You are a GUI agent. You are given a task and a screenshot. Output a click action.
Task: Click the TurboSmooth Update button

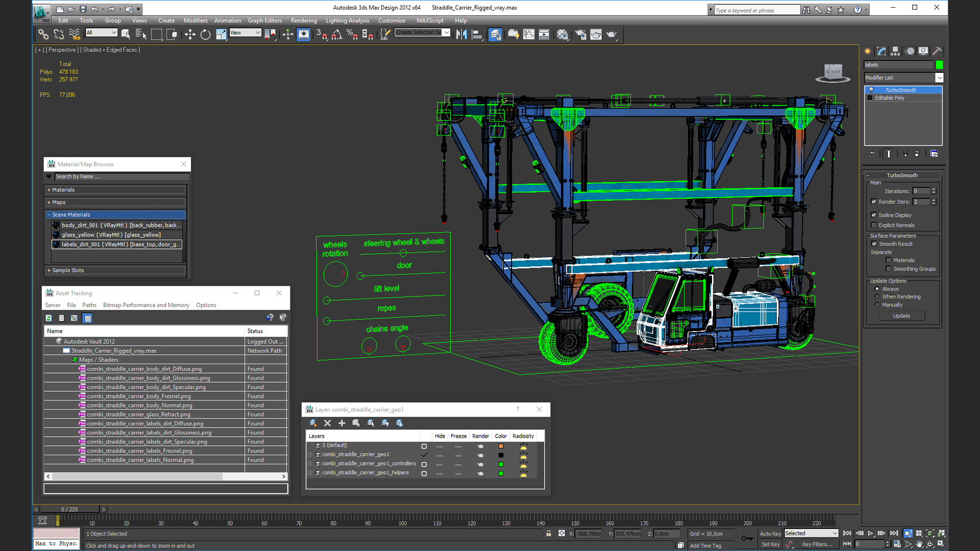[901, 316]
